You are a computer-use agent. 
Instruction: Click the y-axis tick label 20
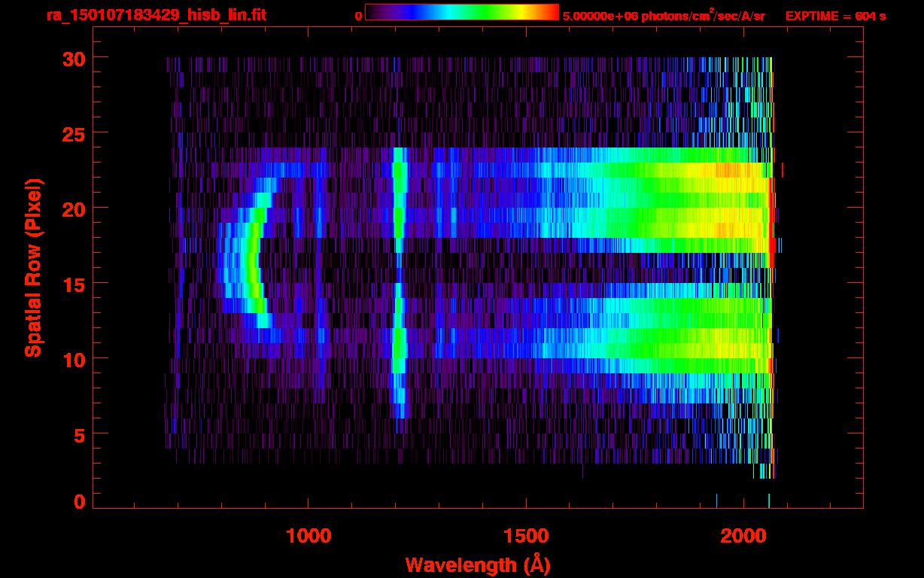72,208
